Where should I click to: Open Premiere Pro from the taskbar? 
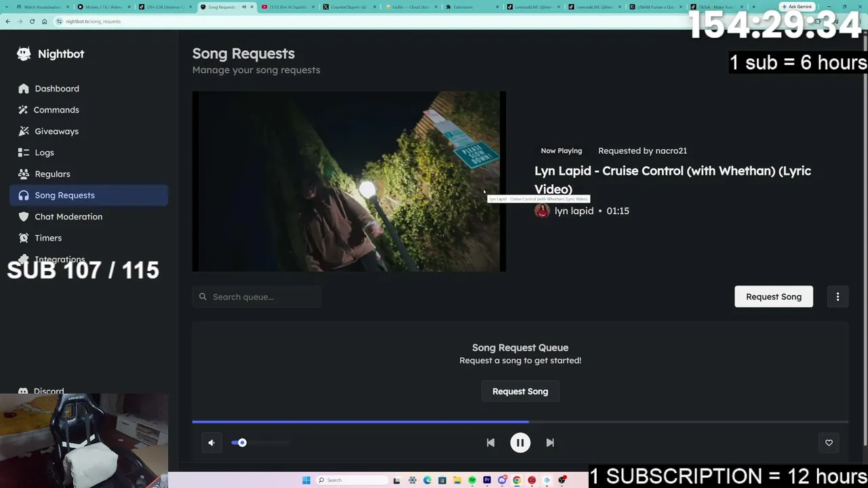point(487,481)
